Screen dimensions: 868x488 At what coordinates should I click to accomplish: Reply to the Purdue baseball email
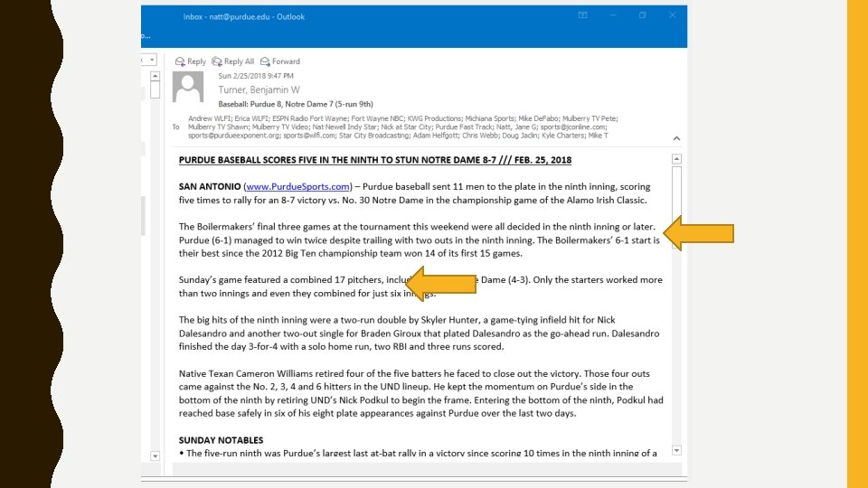[x=191, y=61]
